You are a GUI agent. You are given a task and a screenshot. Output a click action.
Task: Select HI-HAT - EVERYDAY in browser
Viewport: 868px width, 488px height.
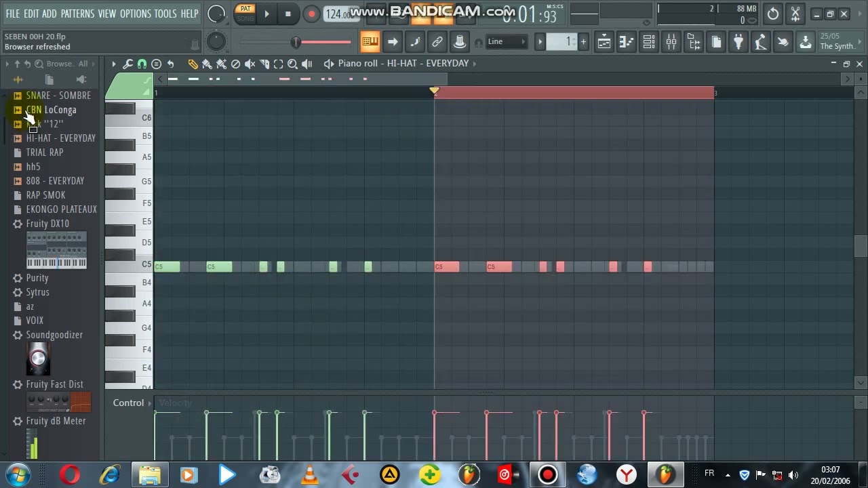click(60, 138)
